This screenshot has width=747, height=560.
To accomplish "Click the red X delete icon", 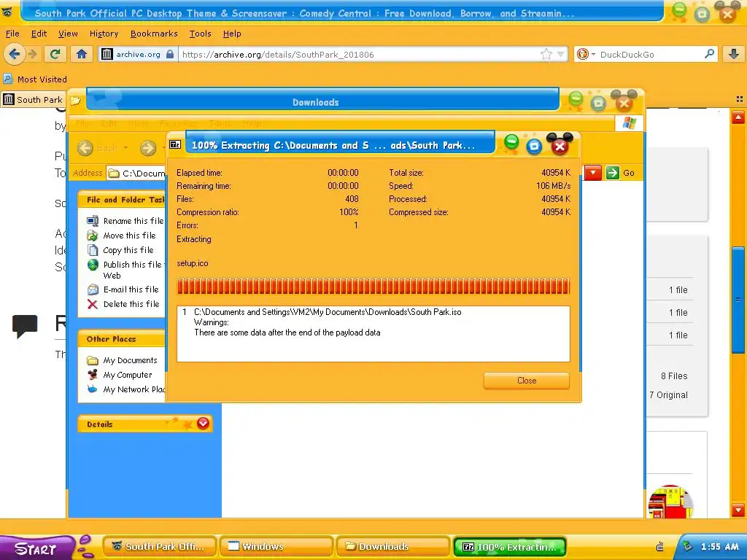I will click(93, 304).
